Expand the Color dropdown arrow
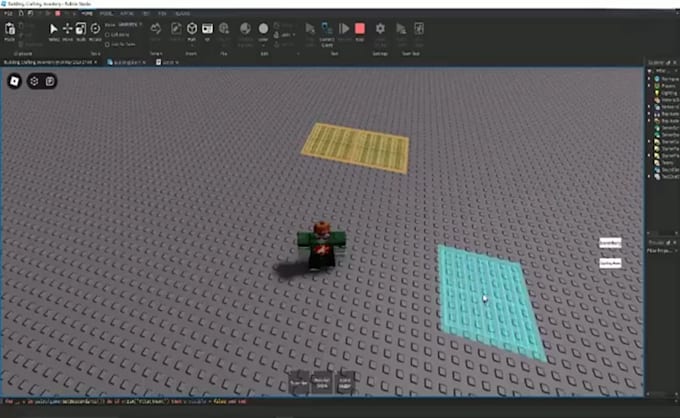 (x=263, y=44)
